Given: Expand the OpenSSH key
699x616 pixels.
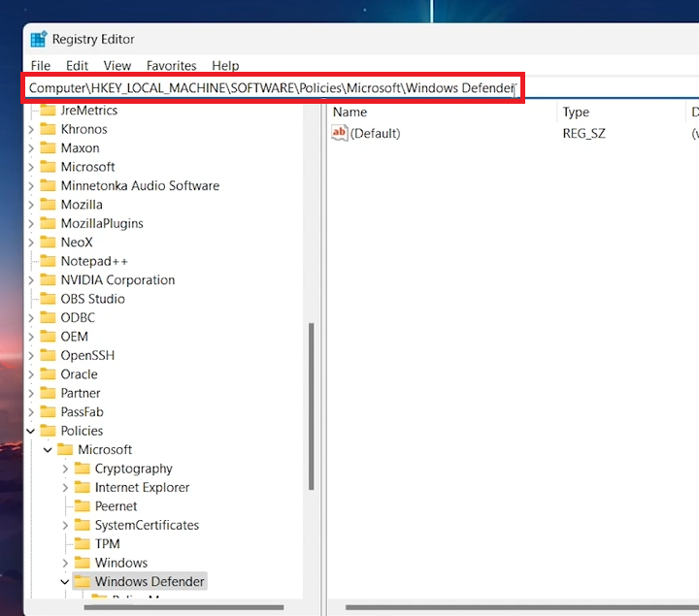Looking at the screenshot, I should [x=31, y=355].
